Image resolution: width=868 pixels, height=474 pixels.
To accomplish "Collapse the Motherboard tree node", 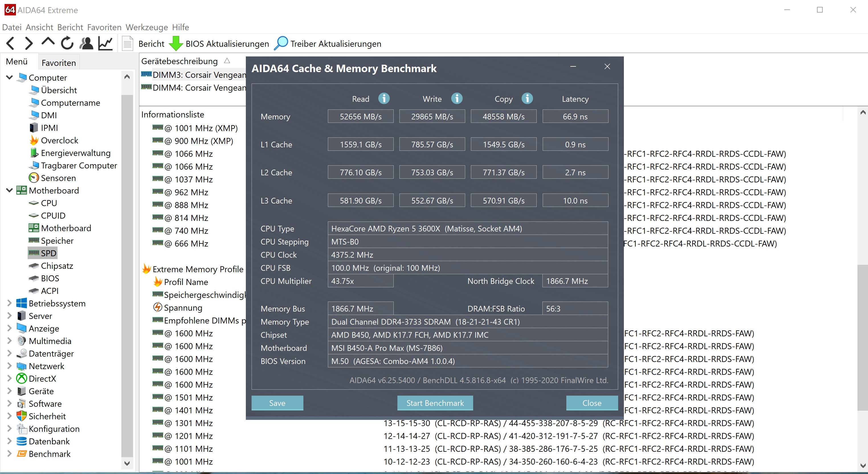I will (9, 190).
